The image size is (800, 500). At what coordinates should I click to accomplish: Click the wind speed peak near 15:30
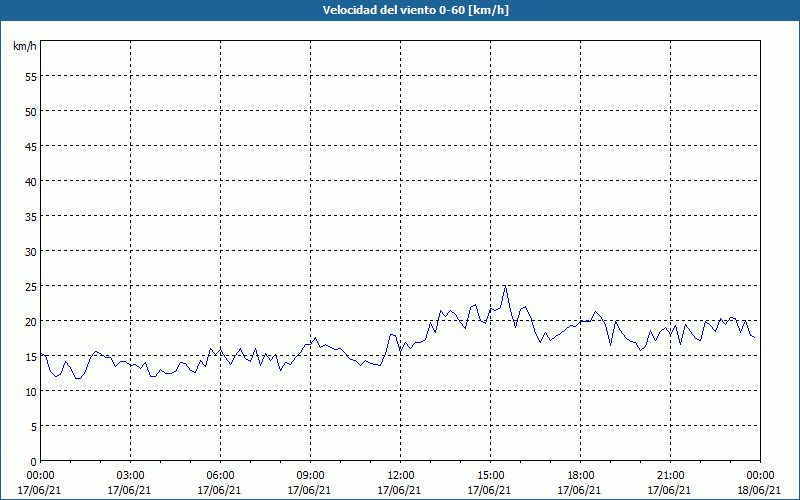point(505,286)
